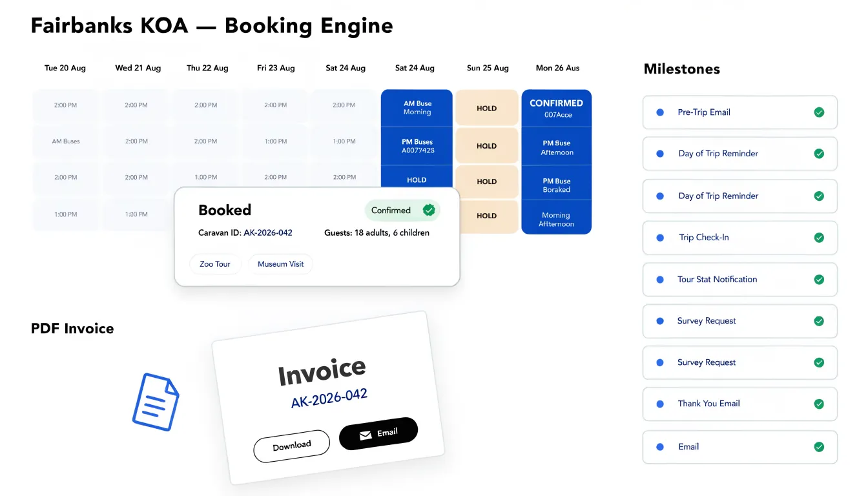Click the Confirmed status badge
Image resolution: width=868 pixels, height=496 pixels.
(x=402, y=211)
